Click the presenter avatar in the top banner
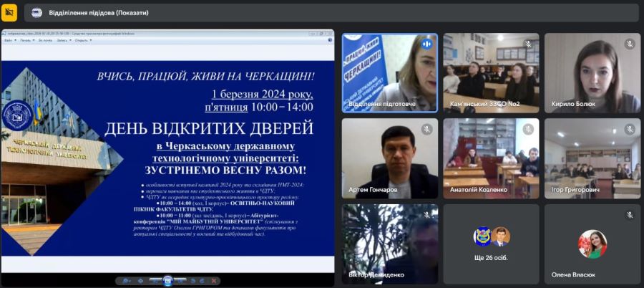 coord(36,13)
